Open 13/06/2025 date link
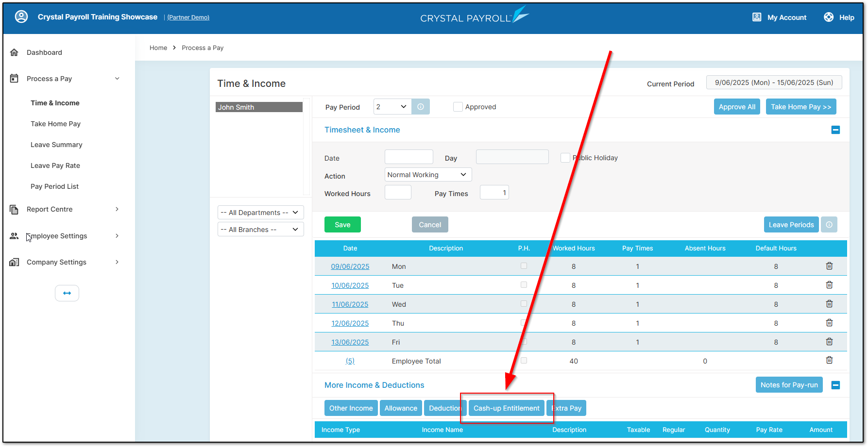 [x=350, y=342]
